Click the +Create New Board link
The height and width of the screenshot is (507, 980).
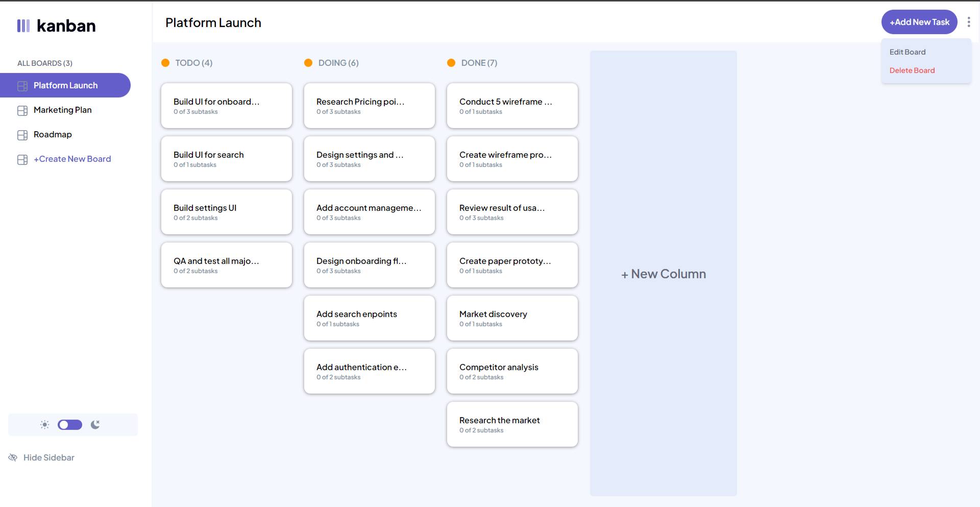pos(72,159)
